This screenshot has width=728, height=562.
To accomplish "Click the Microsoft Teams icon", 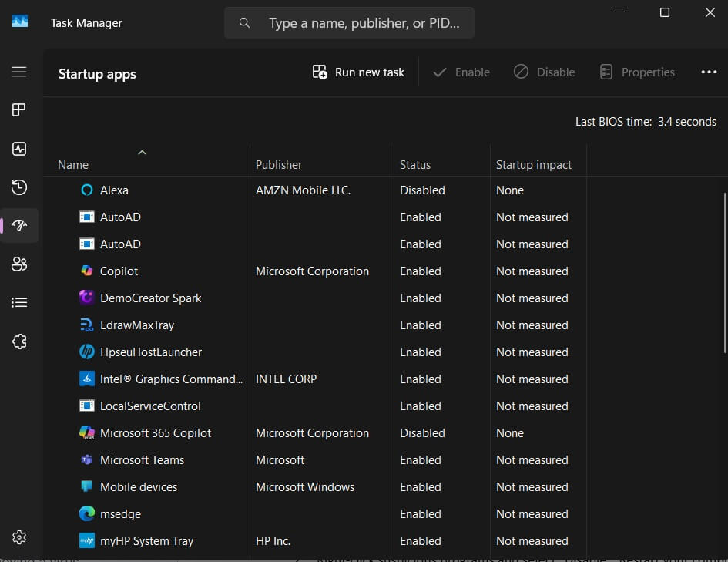I will tap(87, 459).
